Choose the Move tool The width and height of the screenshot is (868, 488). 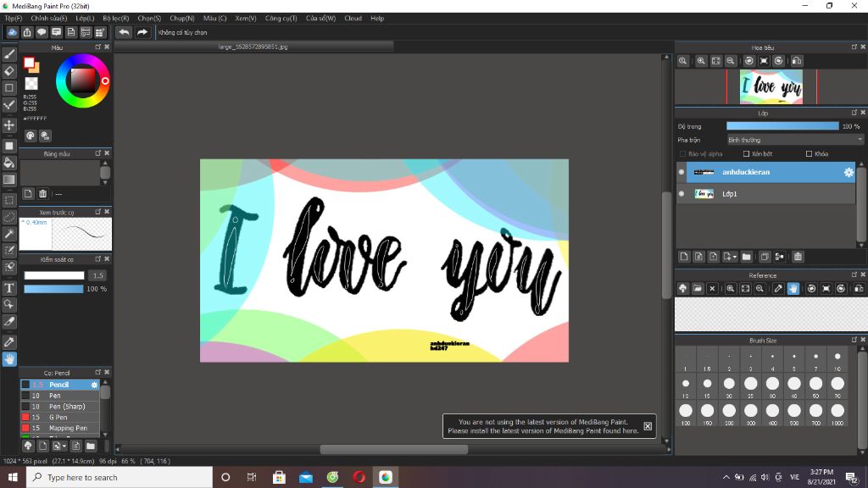(9, 125)
